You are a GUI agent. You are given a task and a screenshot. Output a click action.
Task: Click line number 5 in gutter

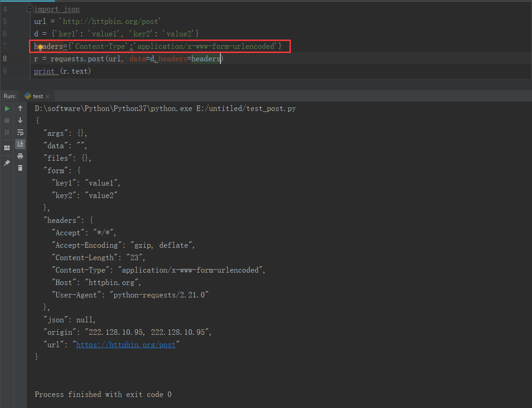pyautogui.click(x=5, y=21)
